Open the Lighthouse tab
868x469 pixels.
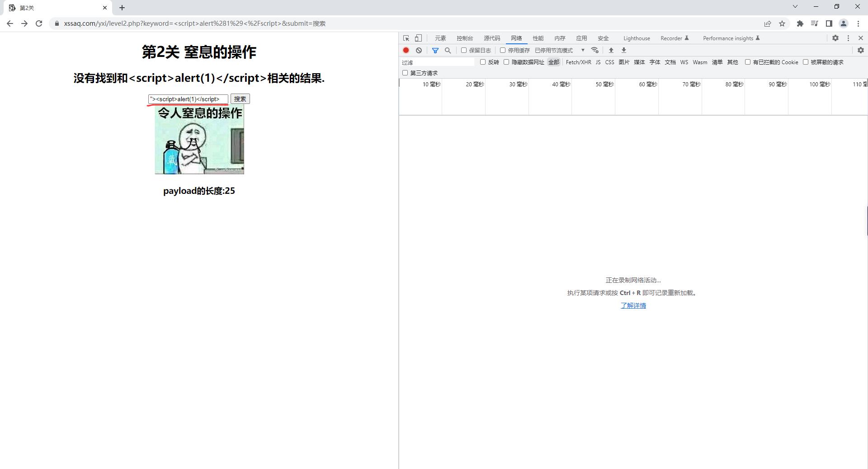(637, 38)
